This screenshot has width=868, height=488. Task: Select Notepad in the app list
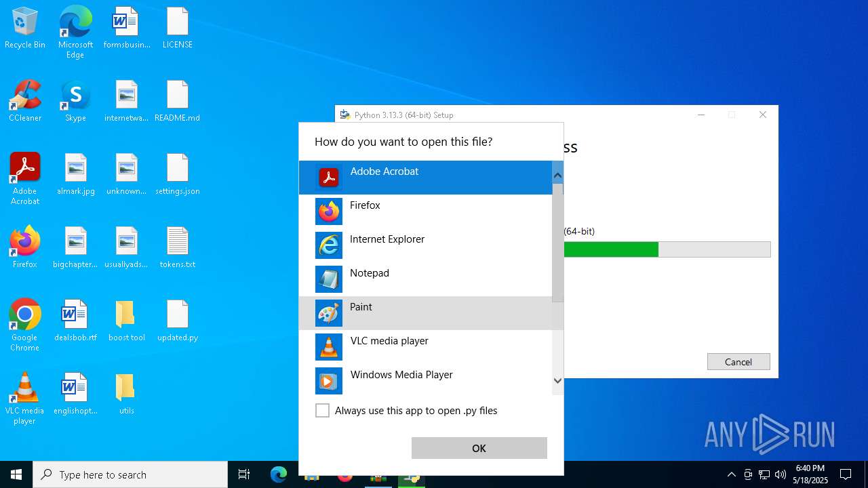(x=425, y=279)
